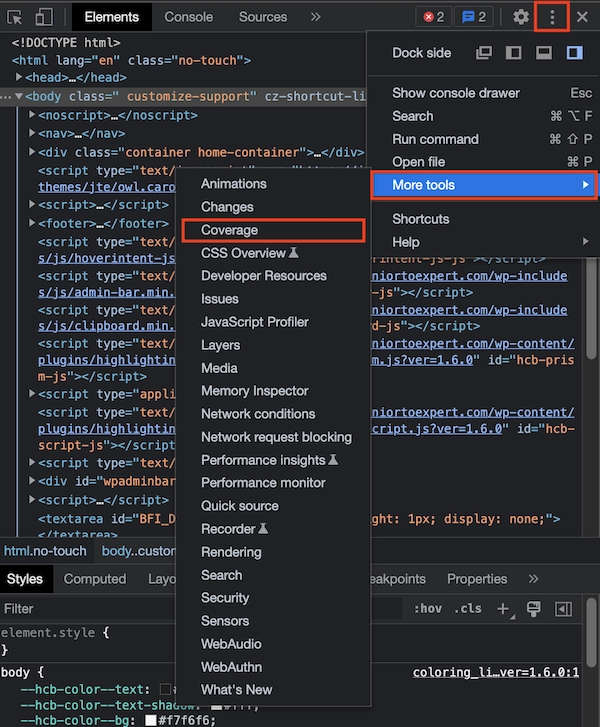Image resolution: width=600 pixels, height=727 pixels.
Task: Open the Issues tool
Action: coord(273,299)
